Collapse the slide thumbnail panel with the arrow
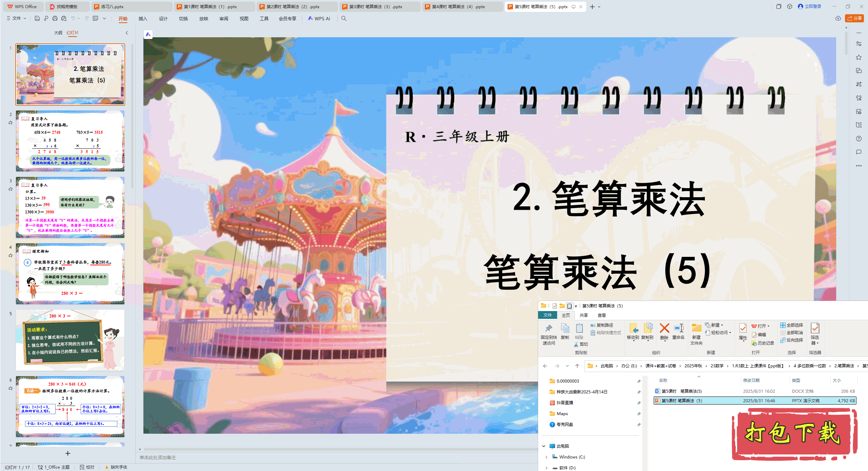Viewport: 868px width, 471px height. tap(126, 33)
